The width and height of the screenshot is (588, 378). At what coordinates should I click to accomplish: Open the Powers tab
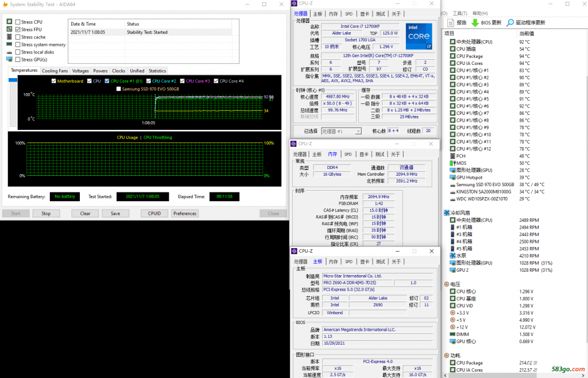[100, 71]
